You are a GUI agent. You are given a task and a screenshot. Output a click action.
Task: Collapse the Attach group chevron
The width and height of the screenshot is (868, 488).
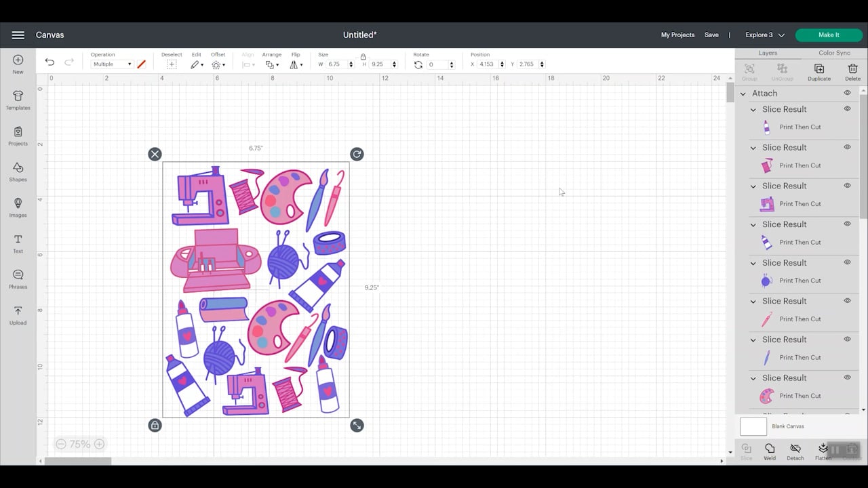coord(743,94)
